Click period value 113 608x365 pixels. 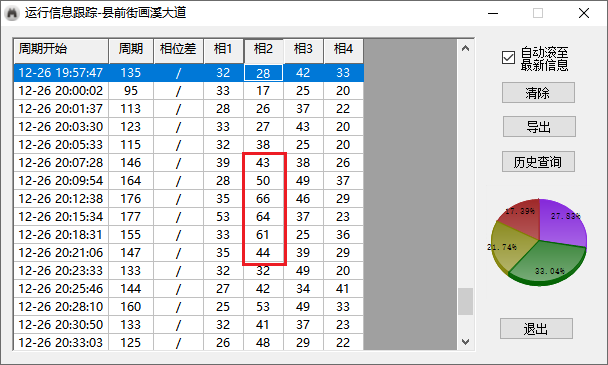coord(131,109)
